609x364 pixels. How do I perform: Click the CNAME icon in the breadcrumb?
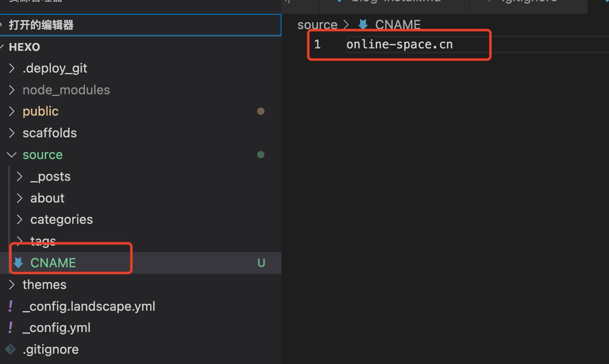363,25
